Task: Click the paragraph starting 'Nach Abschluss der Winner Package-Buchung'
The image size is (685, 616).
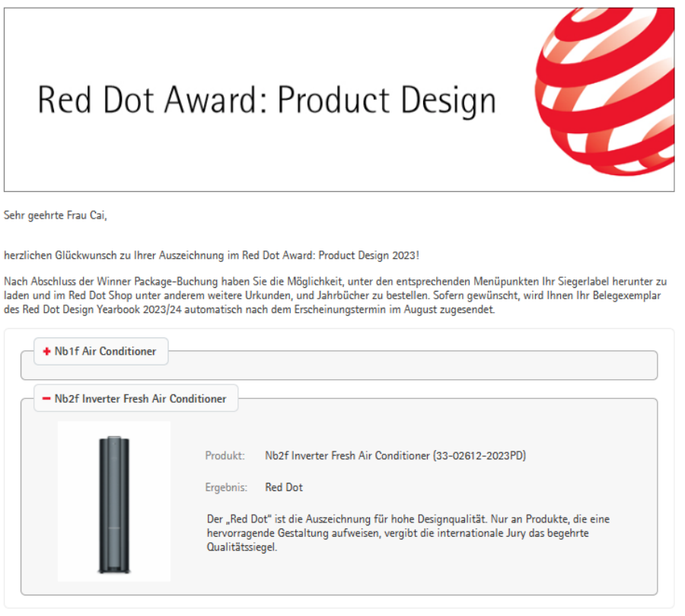Action: pos(336,295)
